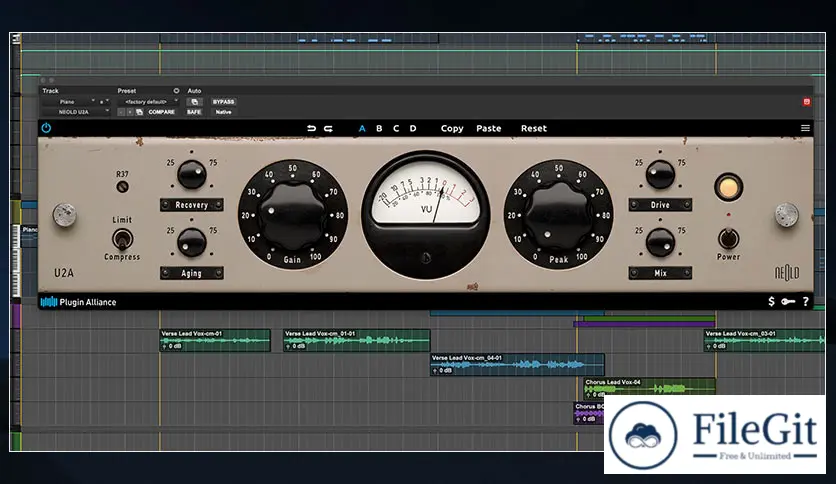Open the factory default preset dropdown
Viewport: 836px width, 484px height.
point(148,102)
